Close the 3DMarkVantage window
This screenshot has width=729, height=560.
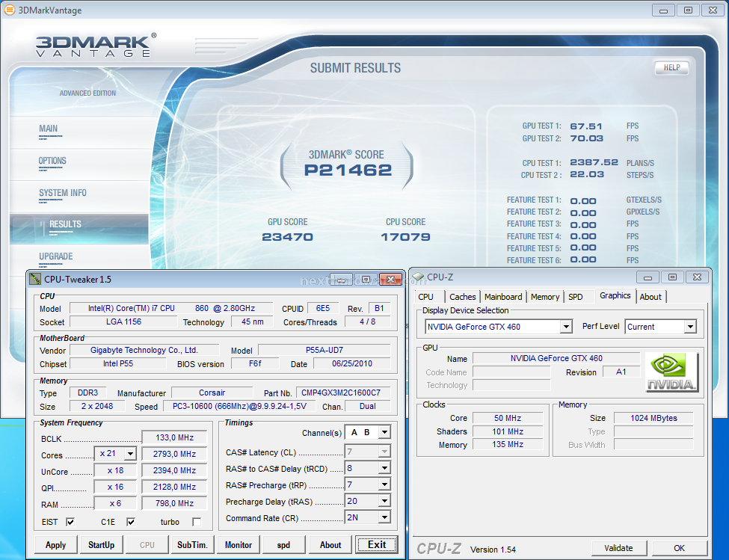click(713, 10)
